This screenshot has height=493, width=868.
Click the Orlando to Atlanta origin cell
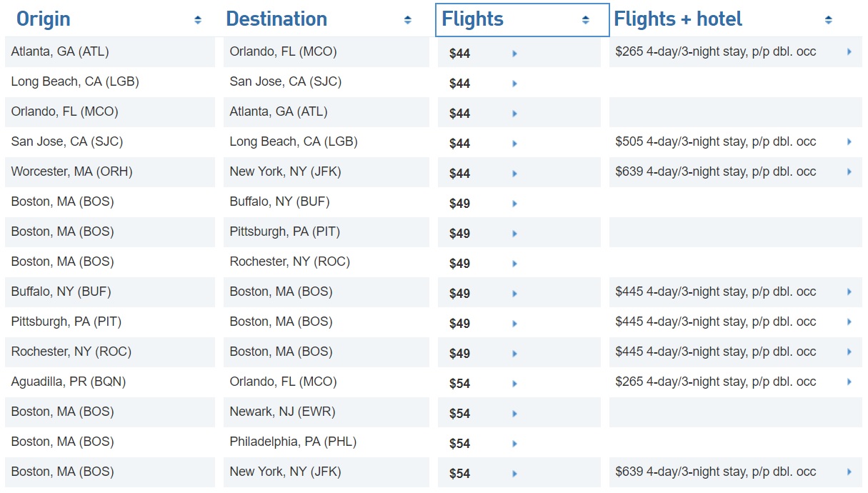click(x=65, y=112)
